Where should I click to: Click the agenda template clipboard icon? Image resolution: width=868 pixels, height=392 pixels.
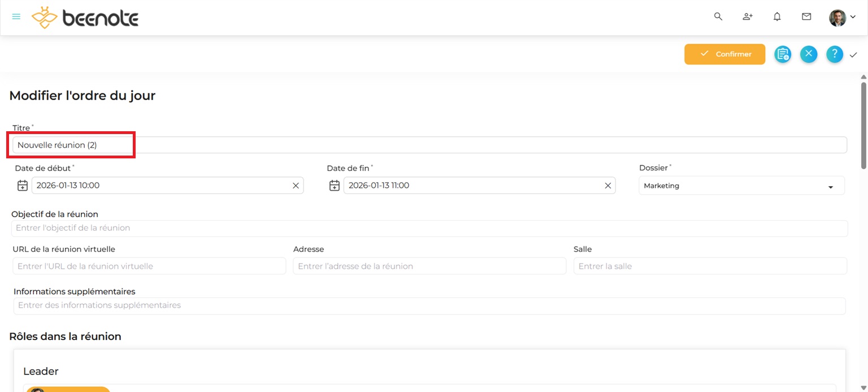(x=783, y=54)
